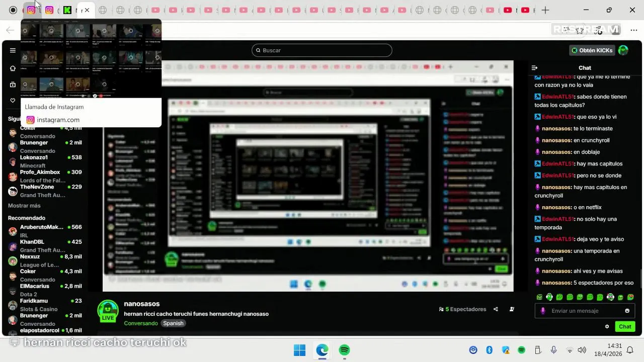
Task: Open Bluetooth tray icon
Action: pyautogui.click(x=489, y=350)
